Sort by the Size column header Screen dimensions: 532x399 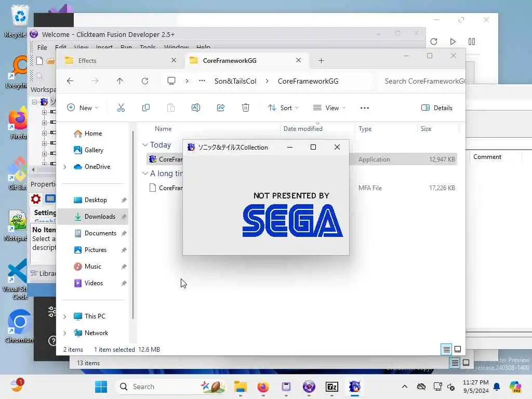(426, 129)
